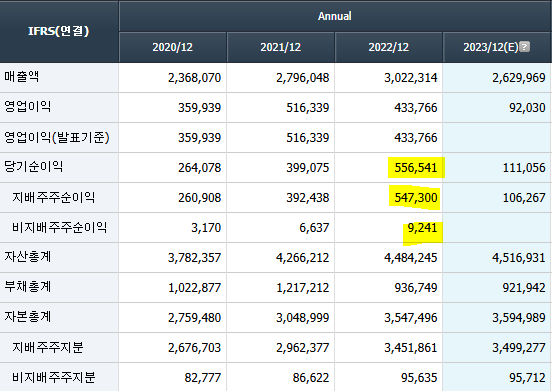Click the Annual header label

coord(335,16)
